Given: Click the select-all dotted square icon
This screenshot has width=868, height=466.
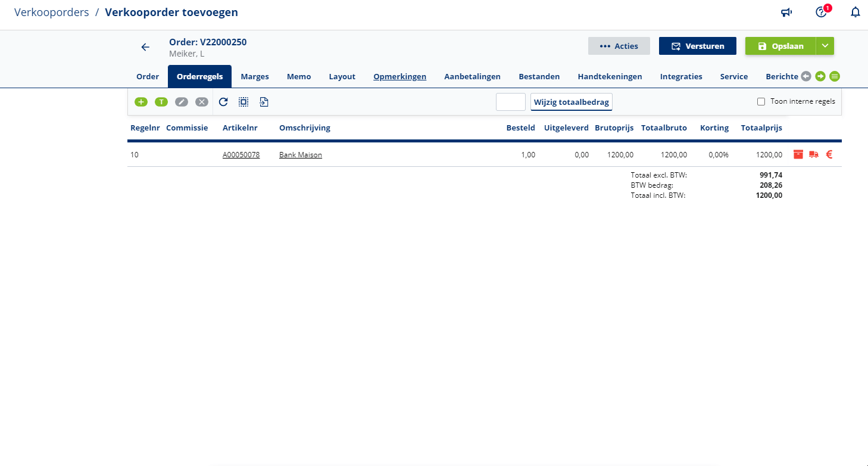Looking at the screenshot, I should coord(243,102).
